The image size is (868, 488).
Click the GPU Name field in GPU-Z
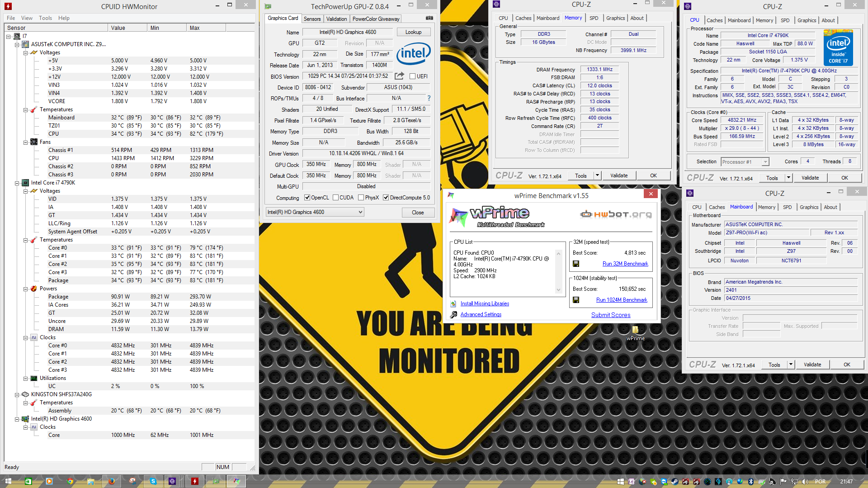tap(348, 32)
